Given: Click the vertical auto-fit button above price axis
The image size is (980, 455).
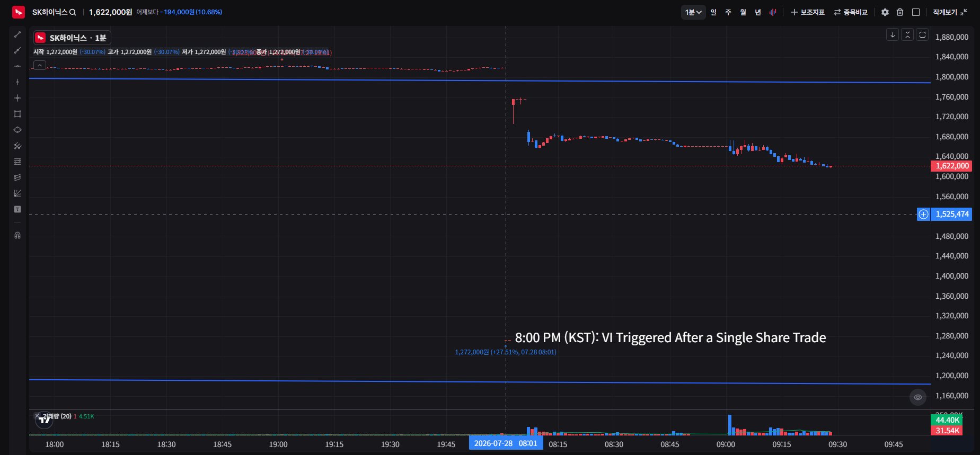Looking at the screenshot, I should (x=907, y=35).
